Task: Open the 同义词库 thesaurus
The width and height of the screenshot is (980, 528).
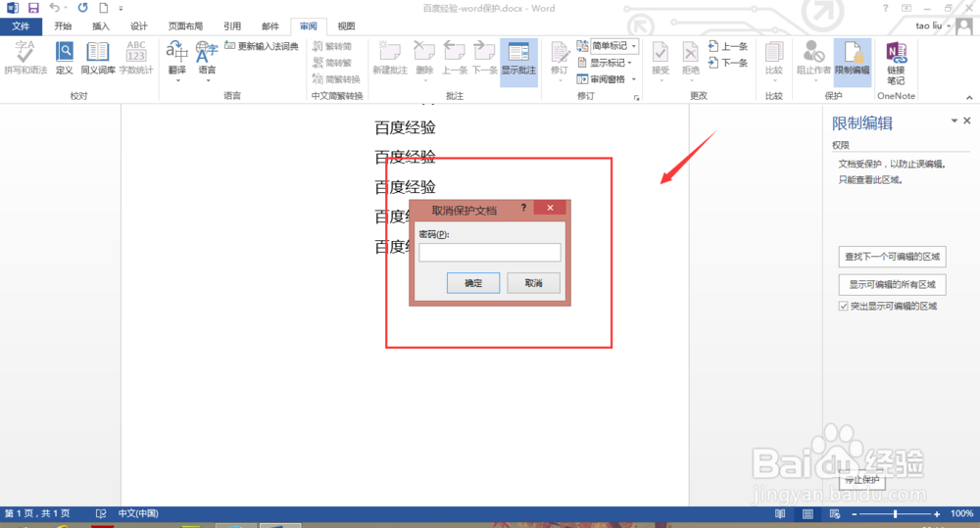Action: 97,58
